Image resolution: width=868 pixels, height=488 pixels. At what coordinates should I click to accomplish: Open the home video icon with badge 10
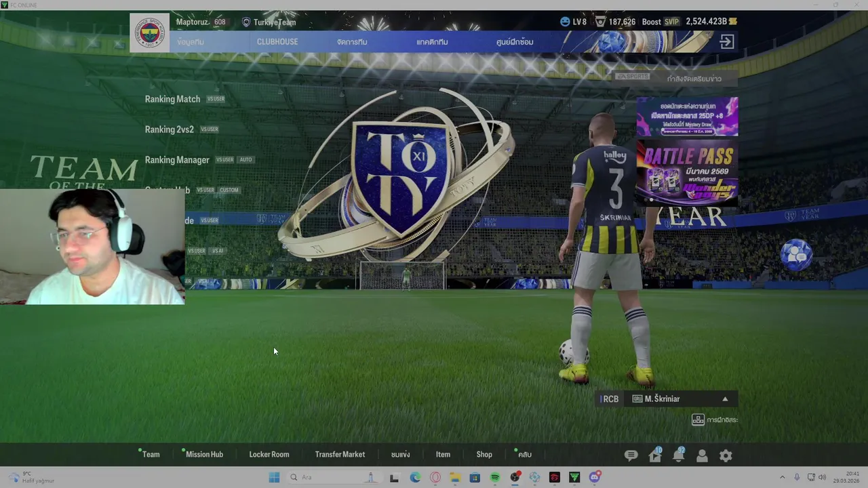click(x=655, y=455)
